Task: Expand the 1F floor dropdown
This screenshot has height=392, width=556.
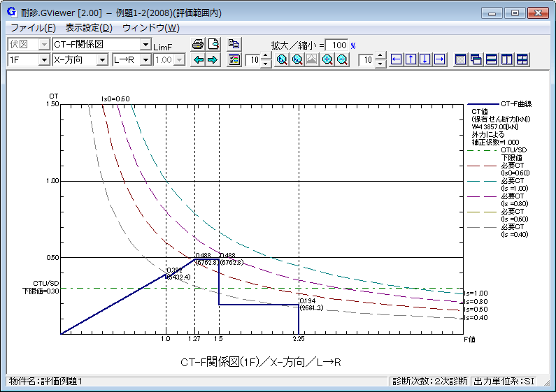Action: [x=44, y=60]
